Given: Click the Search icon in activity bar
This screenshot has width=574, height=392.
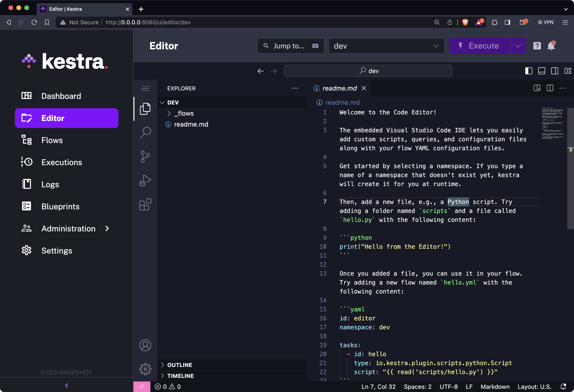Looking at the screenshot, I should coord(145,133).
